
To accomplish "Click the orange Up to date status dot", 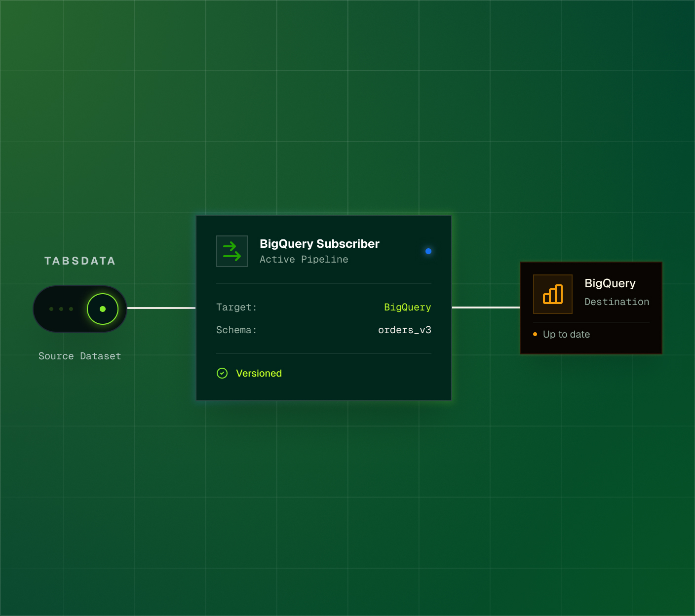I will pos(535,334).
